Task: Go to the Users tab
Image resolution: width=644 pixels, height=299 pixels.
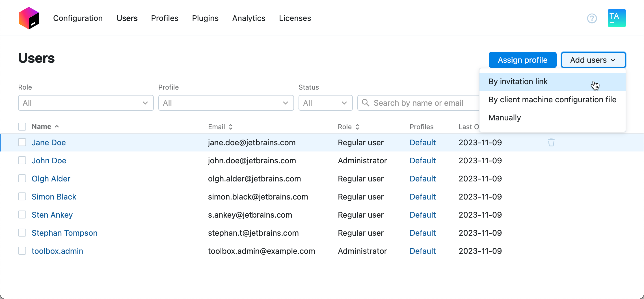Action: [127, 18]
